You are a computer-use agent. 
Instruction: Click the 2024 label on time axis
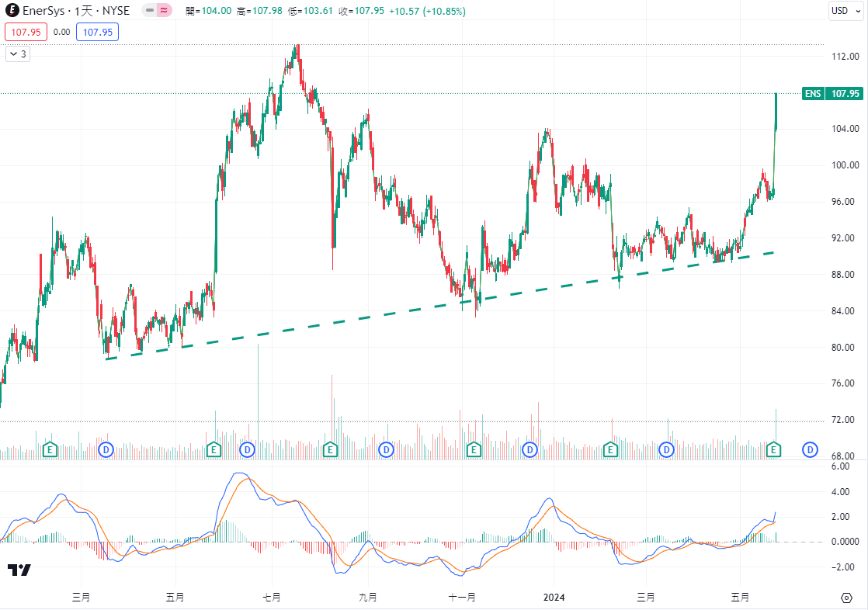[554, 597]
